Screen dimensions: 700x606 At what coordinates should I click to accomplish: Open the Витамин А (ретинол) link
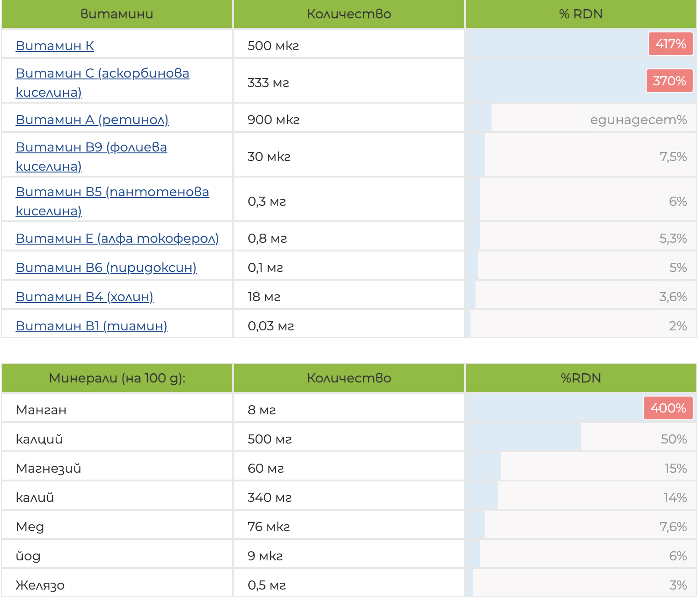[92, 120]
